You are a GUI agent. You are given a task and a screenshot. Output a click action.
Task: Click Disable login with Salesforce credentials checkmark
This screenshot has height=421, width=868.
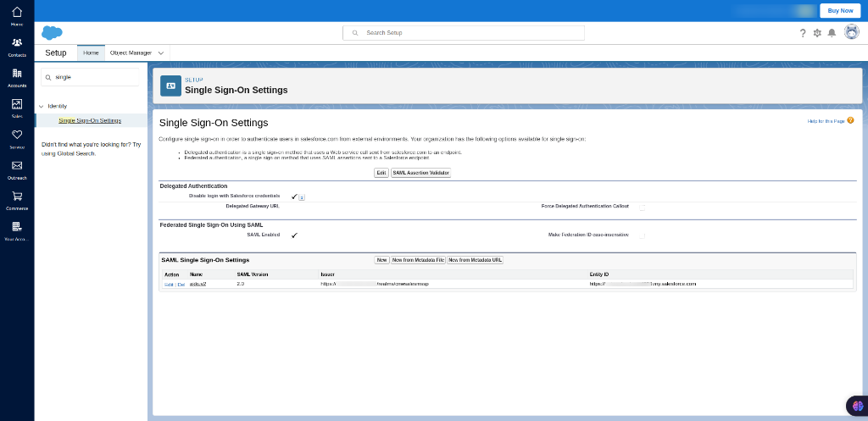(x=294, y=197)
